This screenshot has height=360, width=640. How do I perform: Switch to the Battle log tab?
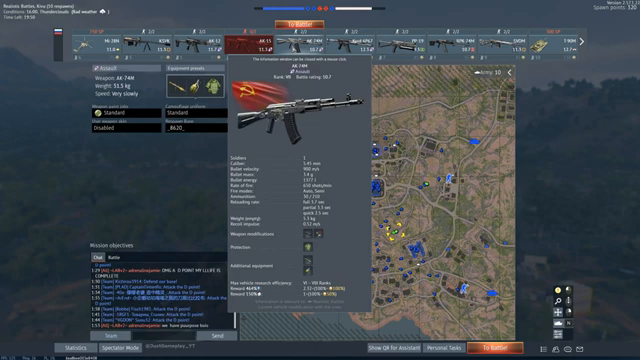pos(114,257)
